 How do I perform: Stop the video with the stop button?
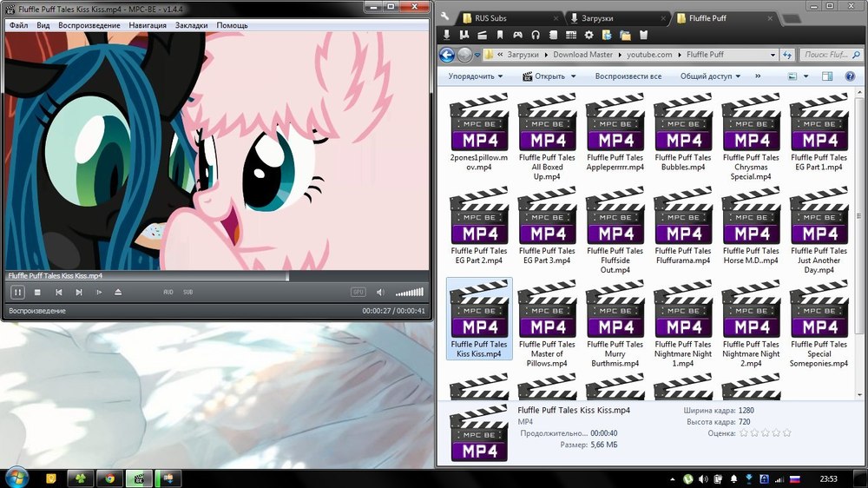coord(37,293)
